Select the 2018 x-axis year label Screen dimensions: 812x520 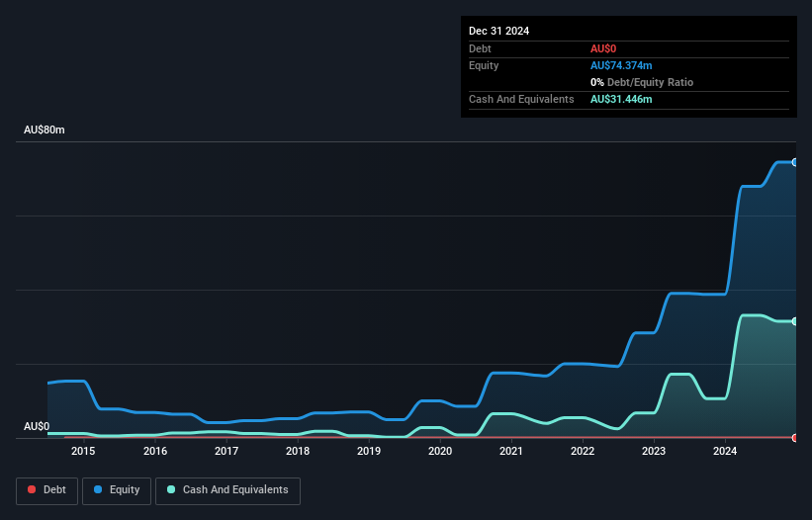(298, 451)
